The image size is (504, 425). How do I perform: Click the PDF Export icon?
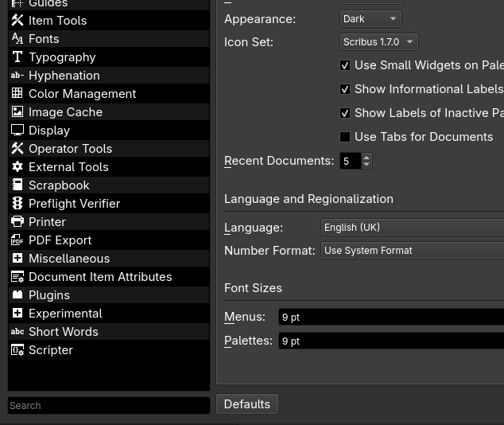[x=17, y=240]
